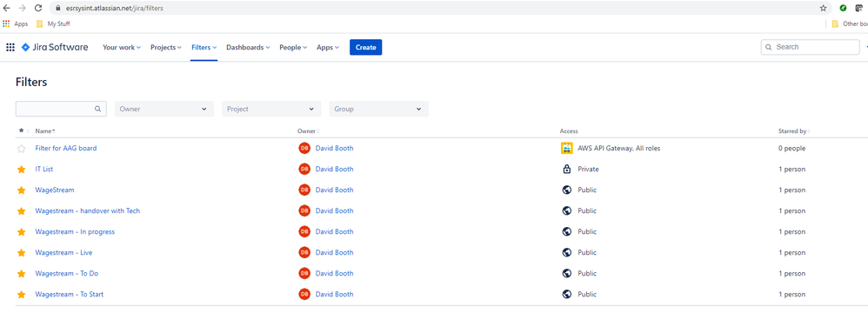Click the Private lock icon for IT List
Screen dimensions: 868x320
tap(566, 169)
